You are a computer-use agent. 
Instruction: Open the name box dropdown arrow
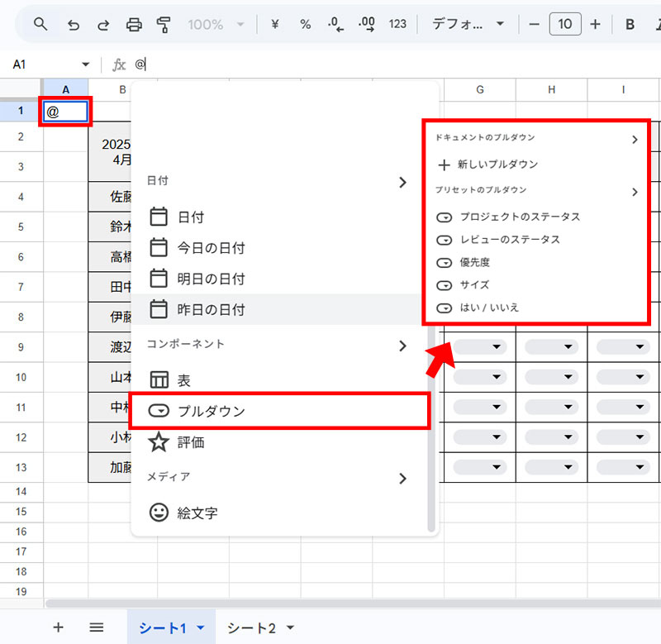coord(86,64)
